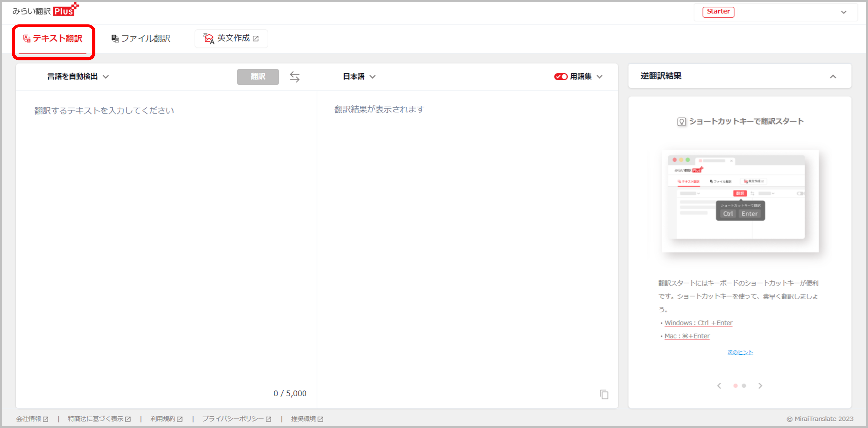Image resolution: width=868 pixels, height=428 pixels.
Task: Click the external link icon beside 英文作成
Action: click(x=256, y=39)
